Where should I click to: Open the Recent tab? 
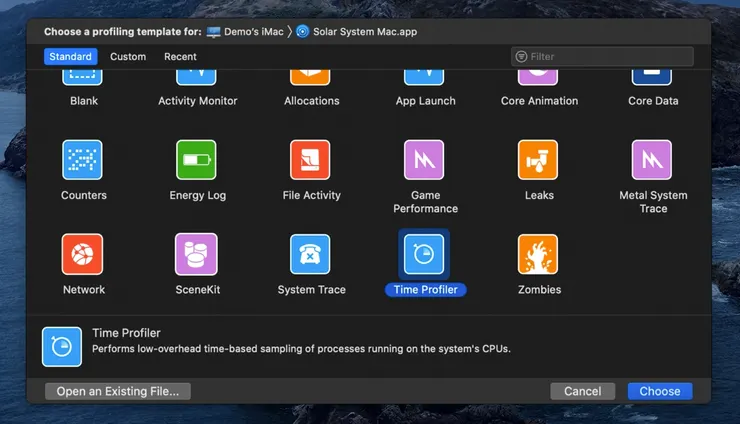(180, 57)
